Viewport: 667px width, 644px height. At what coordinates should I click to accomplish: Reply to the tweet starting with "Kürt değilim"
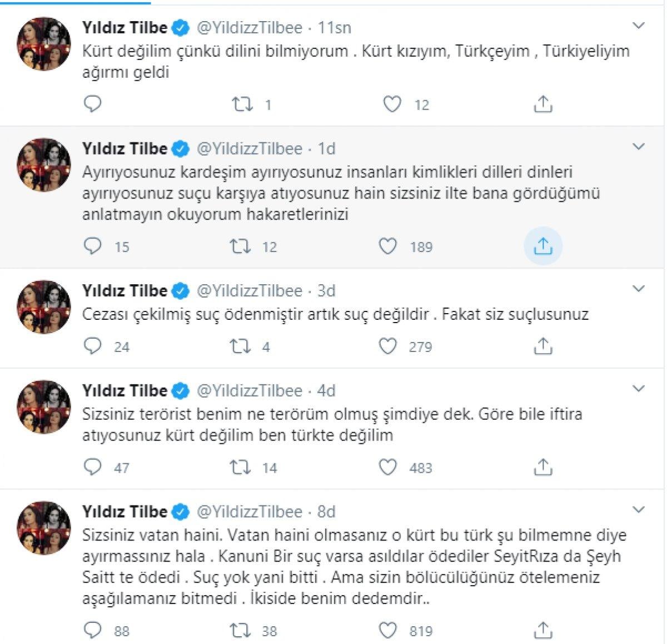[x=93, y=103]
